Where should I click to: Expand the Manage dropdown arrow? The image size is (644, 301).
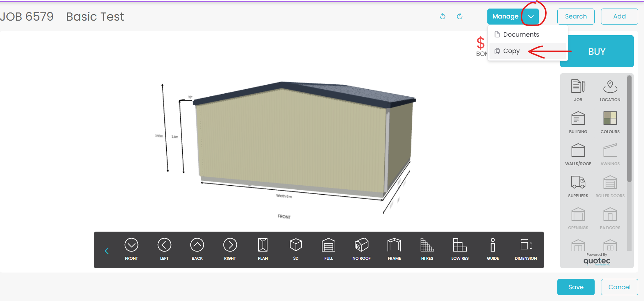[531, 16]
